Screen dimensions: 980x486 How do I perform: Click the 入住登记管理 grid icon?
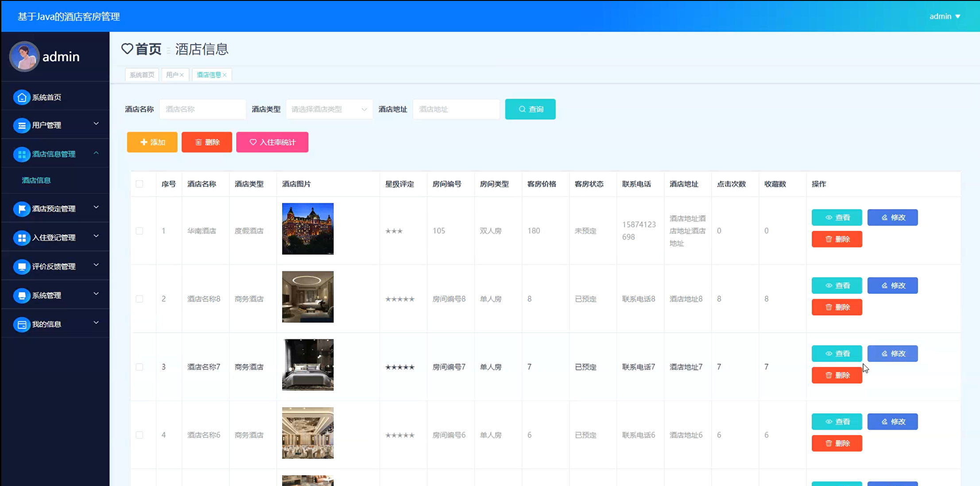(22, 237)
